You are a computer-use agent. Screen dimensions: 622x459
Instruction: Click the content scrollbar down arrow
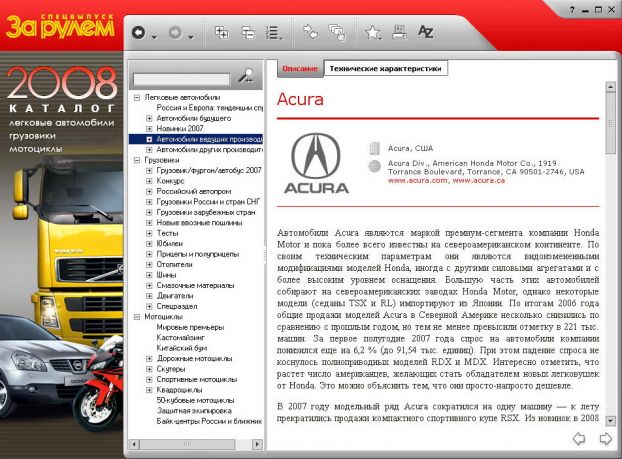[x=610, y=421]
